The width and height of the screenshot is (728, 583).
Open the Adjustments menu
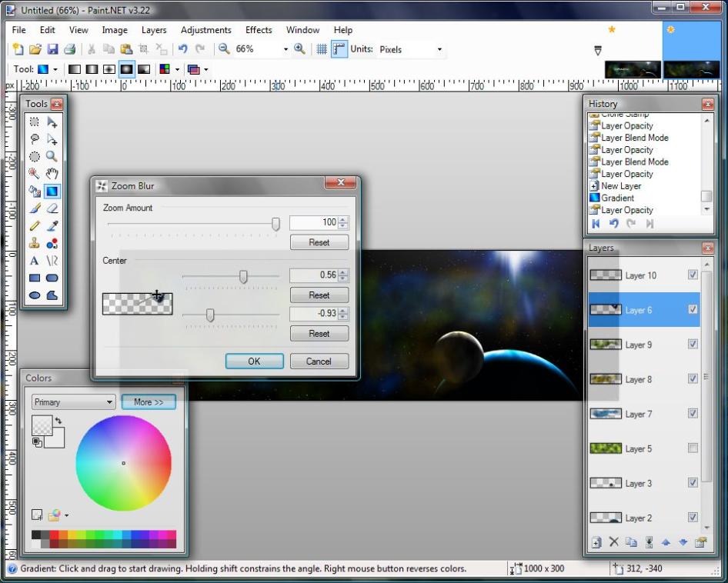click(x=205, y=30)
